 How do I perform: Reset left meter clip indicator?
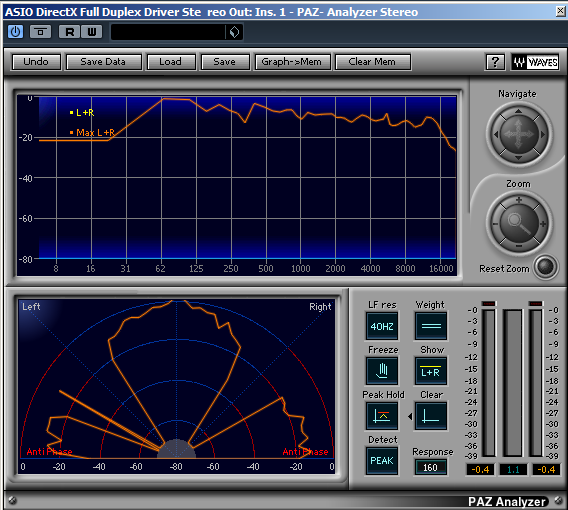point(489,303)
